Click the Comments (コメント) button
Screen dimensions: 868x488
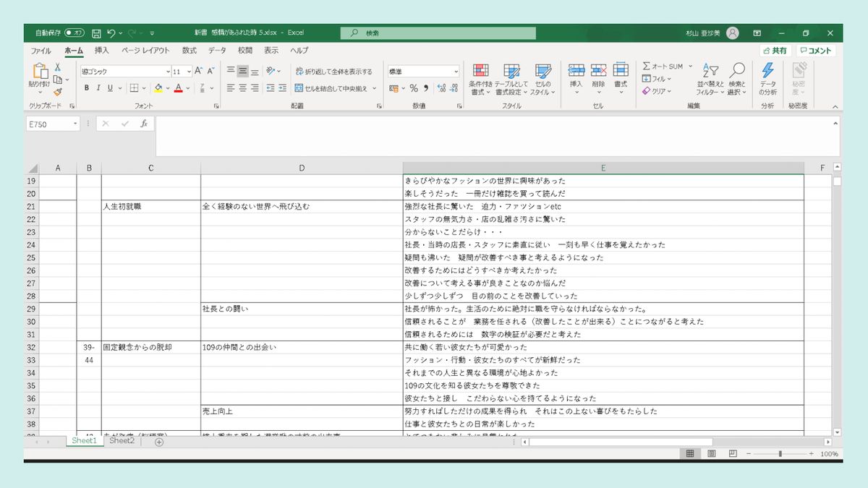(x=816, y=51)
